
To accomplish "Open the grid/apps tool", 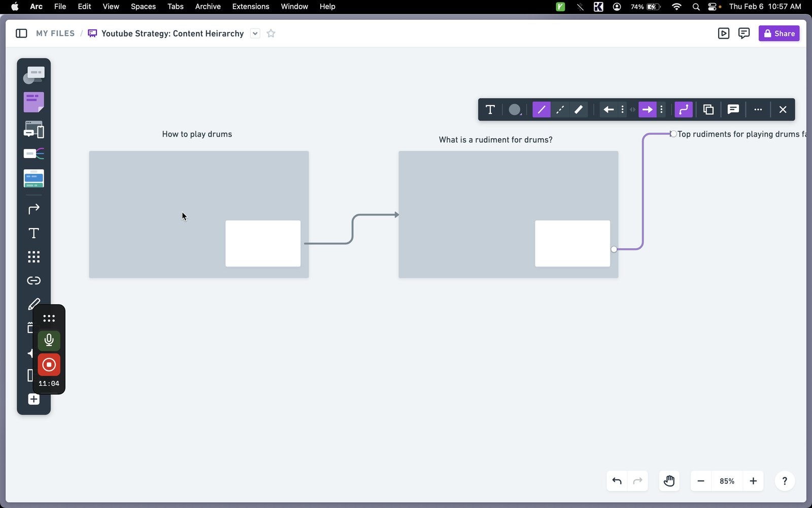I will [33, 257].
